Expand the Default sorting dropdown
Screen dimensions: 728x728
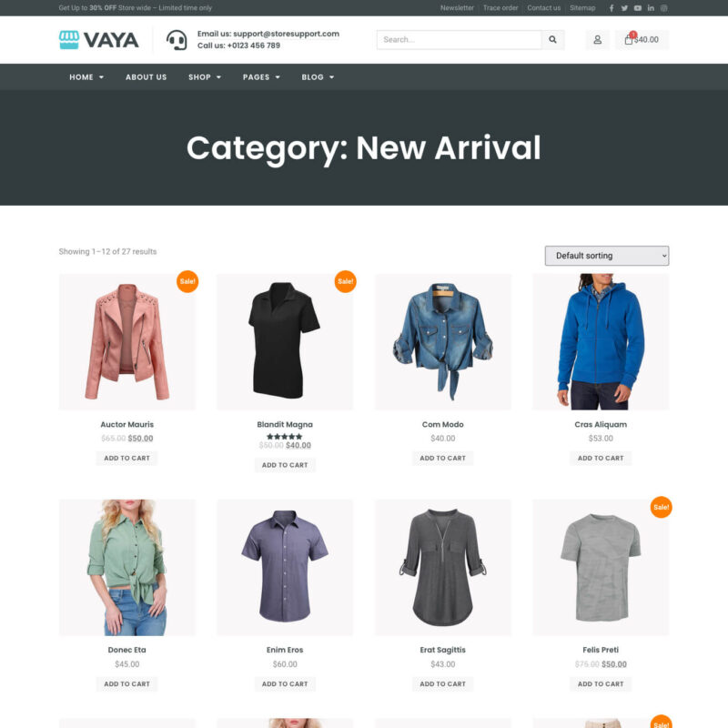[607, 256]
